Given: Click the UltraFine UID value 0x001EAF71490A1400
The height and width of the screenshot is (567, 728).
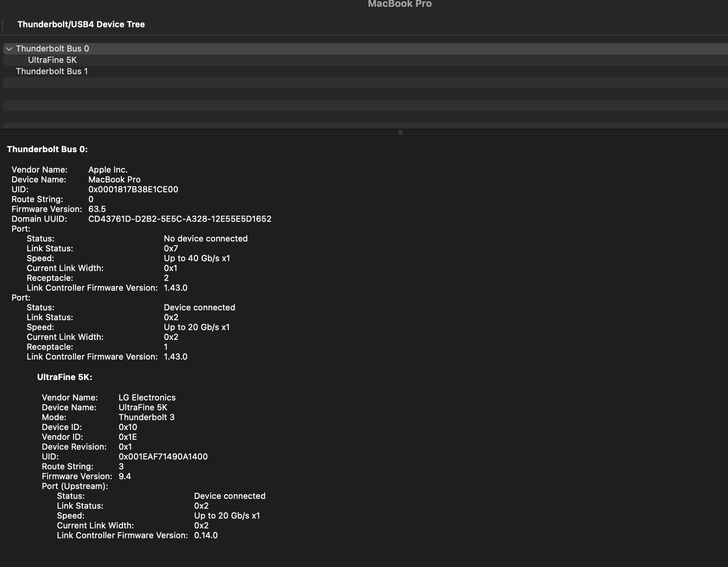Looking at the screenshot, I should point(163,457).
